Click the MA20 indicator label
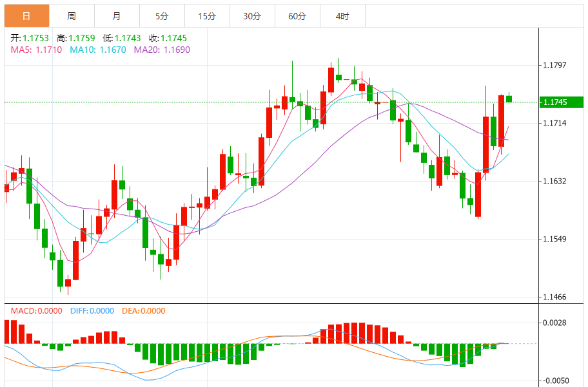This screenshot has height=387, width=588. click(162, 50)
